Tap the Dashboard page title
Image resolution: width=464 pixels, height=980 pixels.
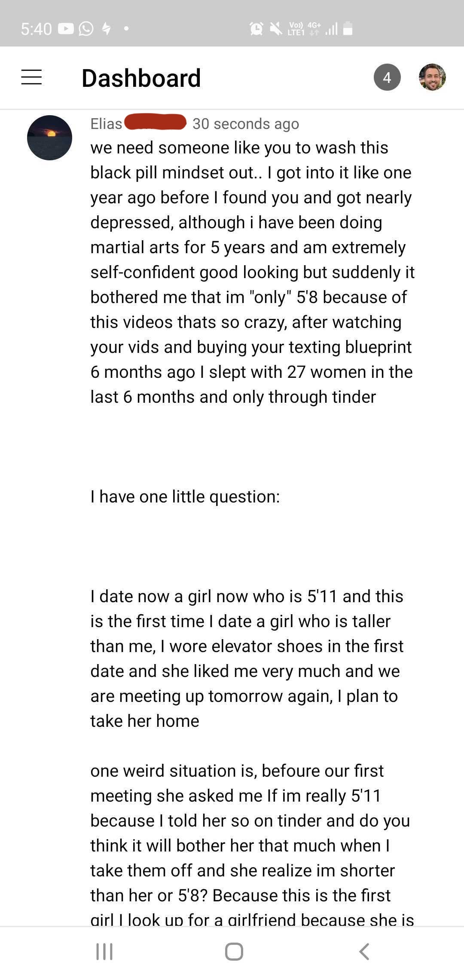point(141,78)
